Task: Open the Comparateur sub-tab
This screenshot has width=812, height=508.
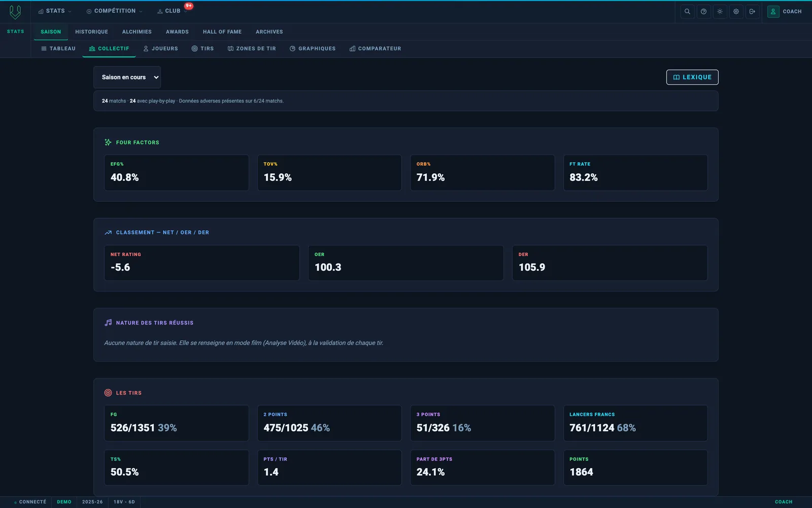Action: coord(375,49)
